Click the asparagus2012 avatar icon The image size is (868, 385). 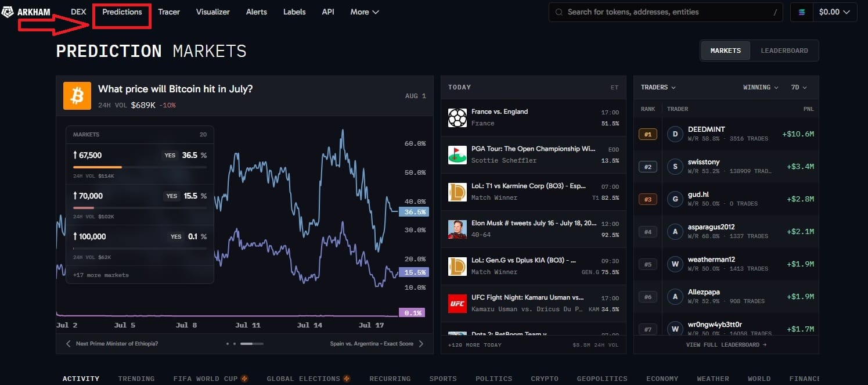[x=675, y=232]
